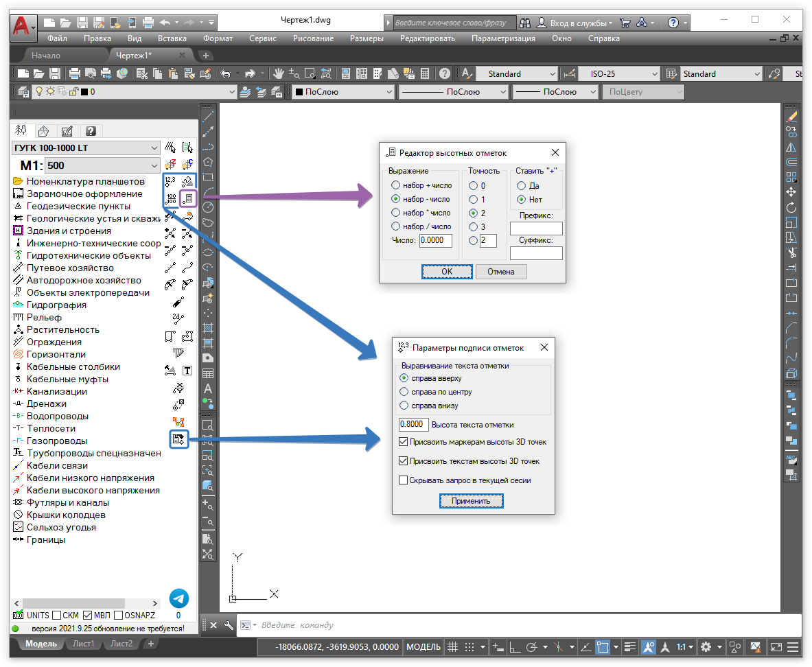Viewport: 812px width, 667px height.
Task: Click the Move tool in right toolbar
Action: [x=791, y=192]
